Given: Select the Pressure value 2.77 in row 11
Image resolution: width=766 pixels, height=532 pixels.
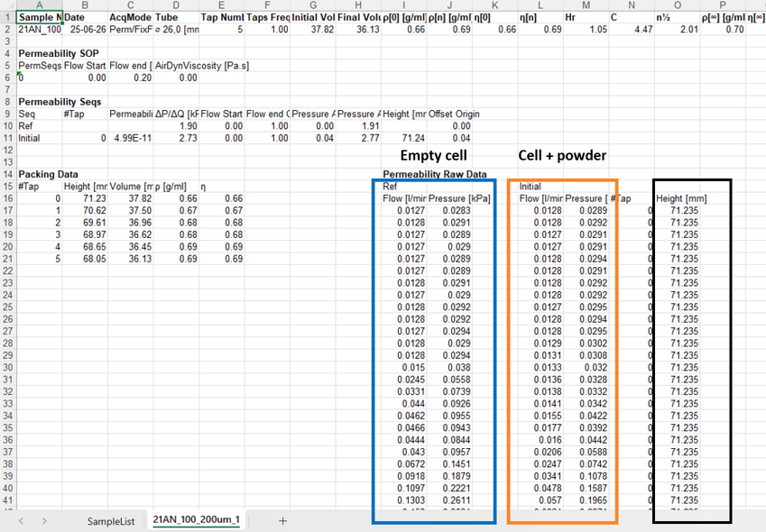Looking at the screenshot, I should (358, 138).
